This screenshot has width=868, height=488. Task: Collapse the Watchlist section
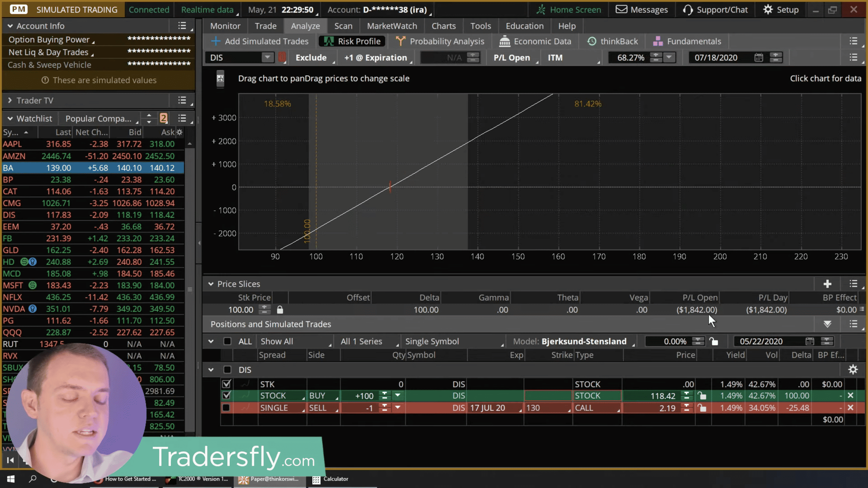point(10,119)
